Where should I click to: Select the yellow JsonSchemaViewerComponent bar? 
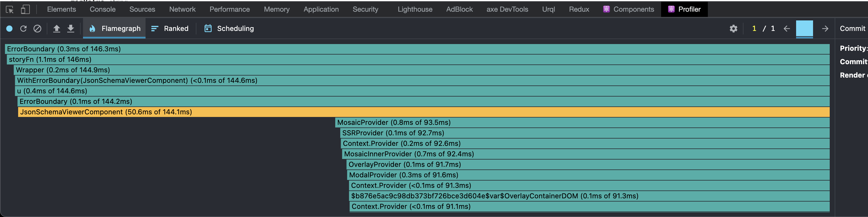tap(424, 112)
